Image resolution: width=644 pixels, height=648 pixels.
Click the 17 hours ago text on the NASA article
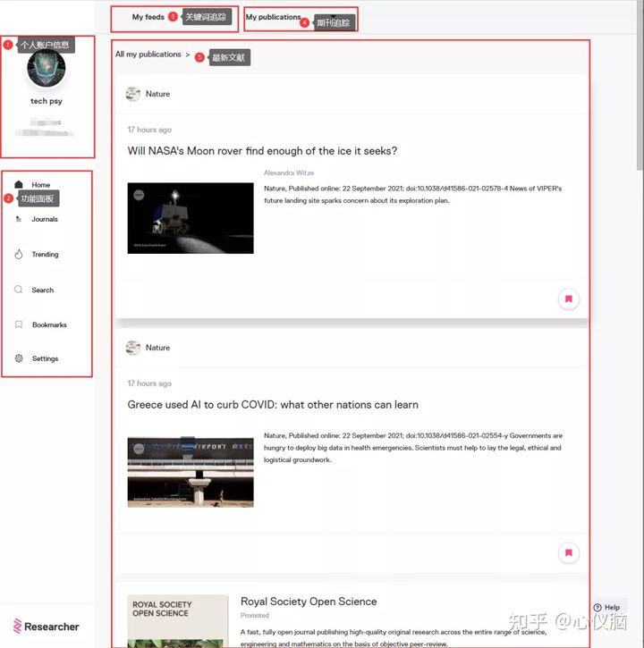click(x=149, y=130)
